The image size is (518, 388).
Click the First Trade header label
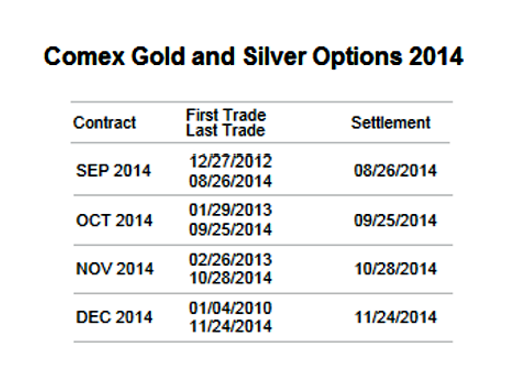226,115
